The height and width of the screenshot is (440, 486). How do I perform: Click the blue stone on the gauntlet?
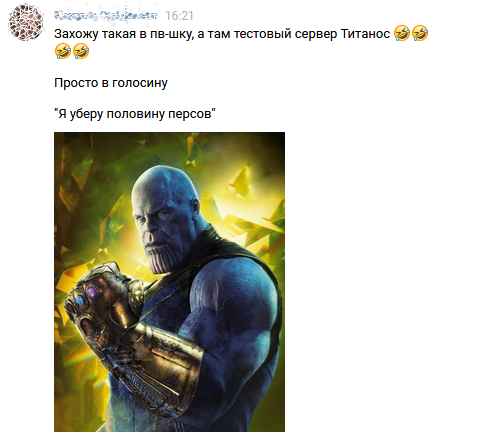pos(79,301)
